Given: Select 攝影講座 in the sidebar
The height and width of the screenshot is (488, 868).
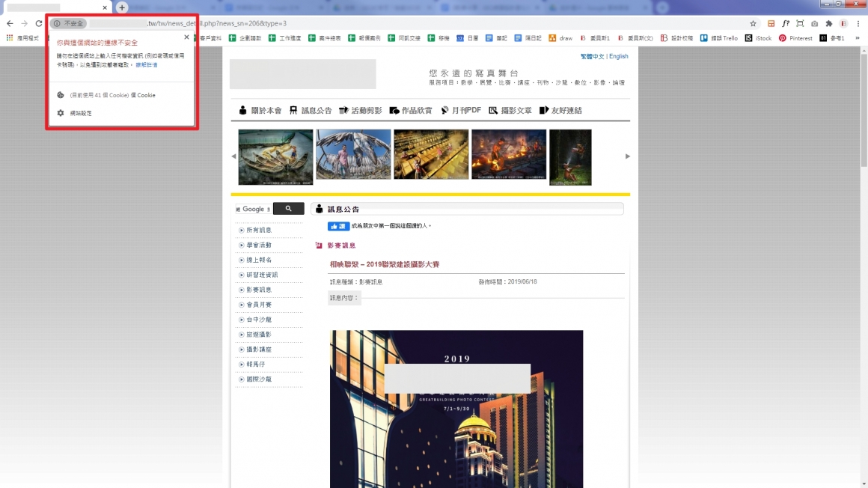Looking at the screenshot, I should [259, 350].
